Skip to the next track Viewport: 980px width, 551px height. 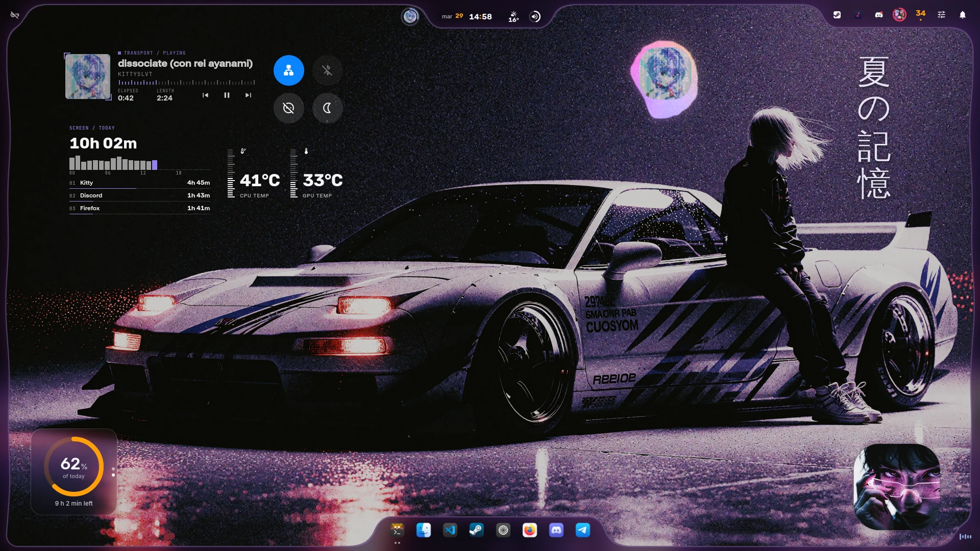pos(248,95)
